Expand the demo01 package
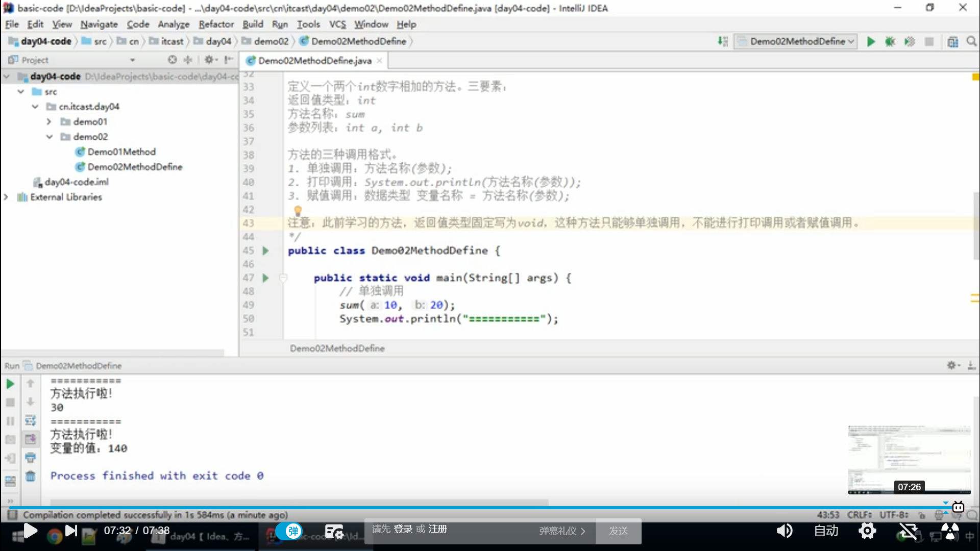Viewport: 980px width, 551px height. pos(49,122)
